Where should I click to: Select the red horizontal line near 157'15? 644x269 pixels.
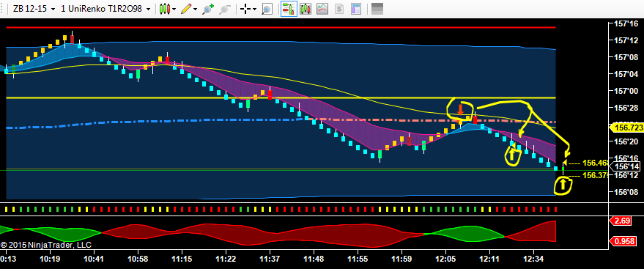point(281,28)
